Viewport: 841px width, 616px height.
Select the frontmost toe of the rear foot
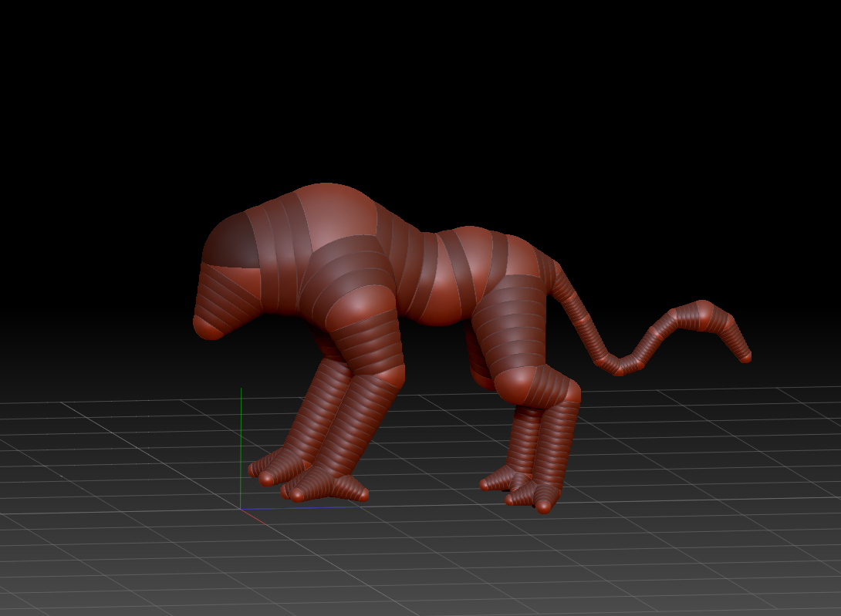[x=544, y=507]
